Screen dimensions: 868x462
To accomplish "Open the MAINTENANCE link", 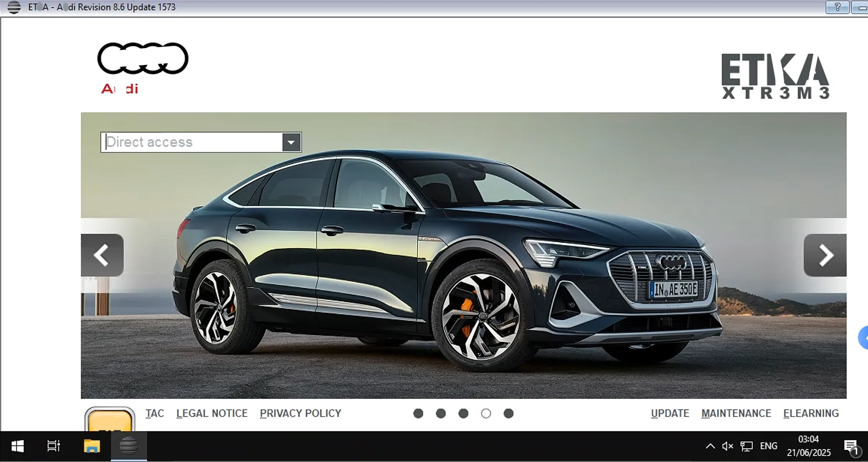I will click(736, 413).
